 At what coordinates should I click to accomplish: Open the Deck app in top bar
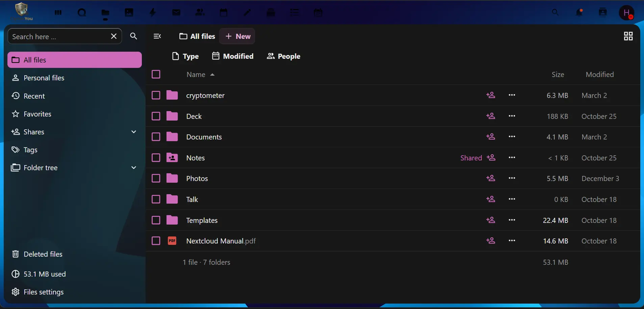(271, 13)
